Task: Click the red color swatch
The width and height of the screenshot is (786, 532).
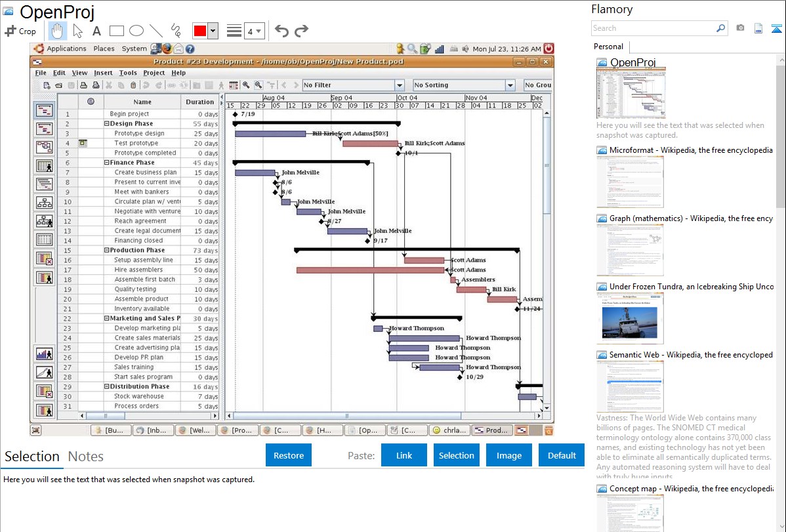Action: (200, 31)
